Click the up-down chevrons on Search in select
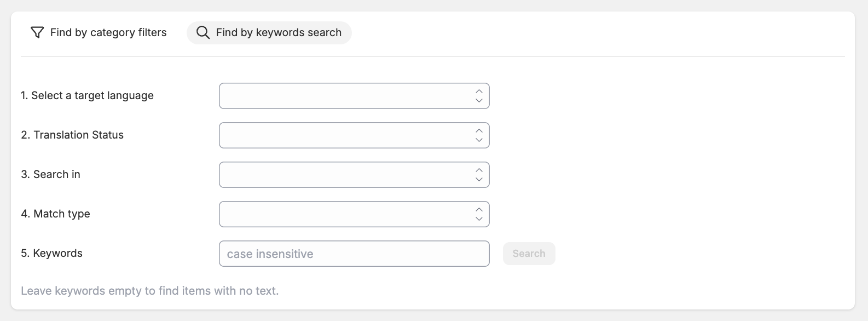The height and width of the screenshot is (321, 868). click(x=479, y=175)
